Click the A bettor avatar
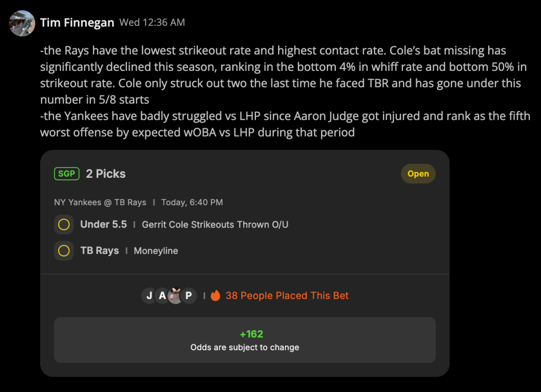The image size is (541, 392). coord(162,296)
